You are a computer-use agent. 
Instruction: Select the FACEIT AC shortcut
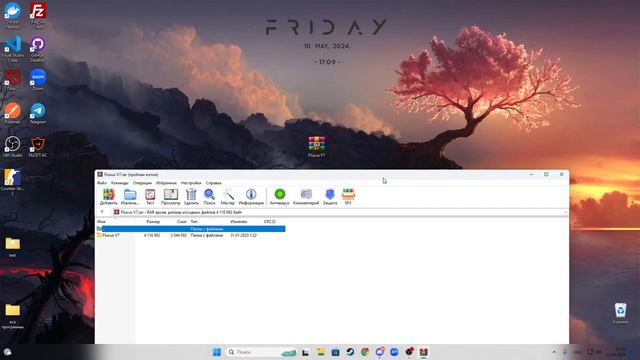pyautogui.click(x=38, y=147)
